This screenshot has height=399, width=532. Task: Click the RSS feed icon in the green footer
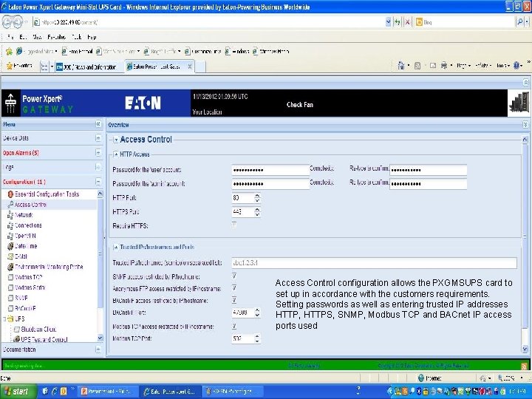click(x=524, y=366)
